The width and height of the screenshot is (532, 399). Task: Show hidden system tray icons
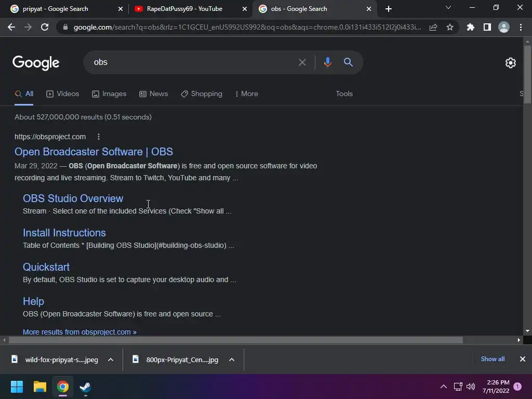444,387
